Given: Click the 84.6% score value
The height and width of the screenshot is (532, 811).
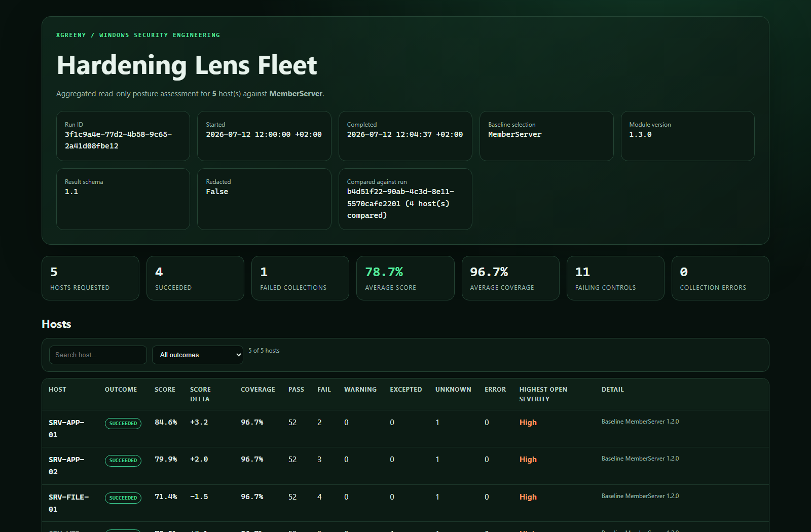Looking at the screenshot, I should [x=166, y=422].
